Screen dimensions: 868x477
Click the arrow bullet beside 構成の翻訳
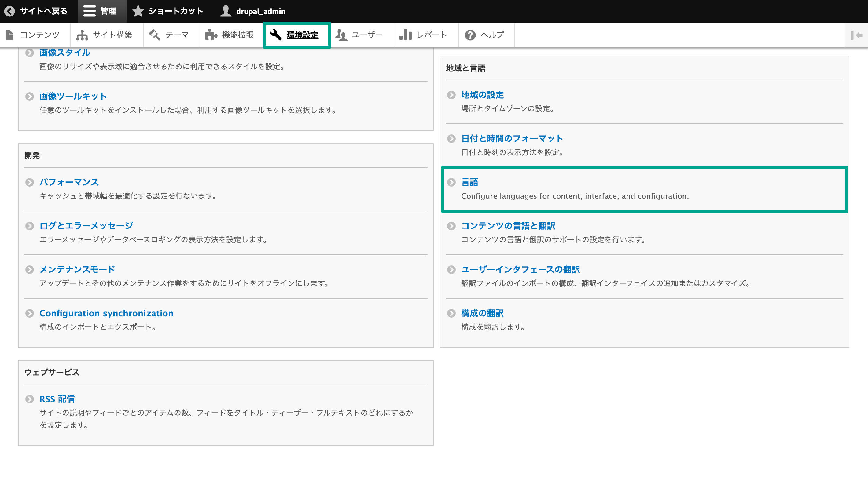coord(451,313)
